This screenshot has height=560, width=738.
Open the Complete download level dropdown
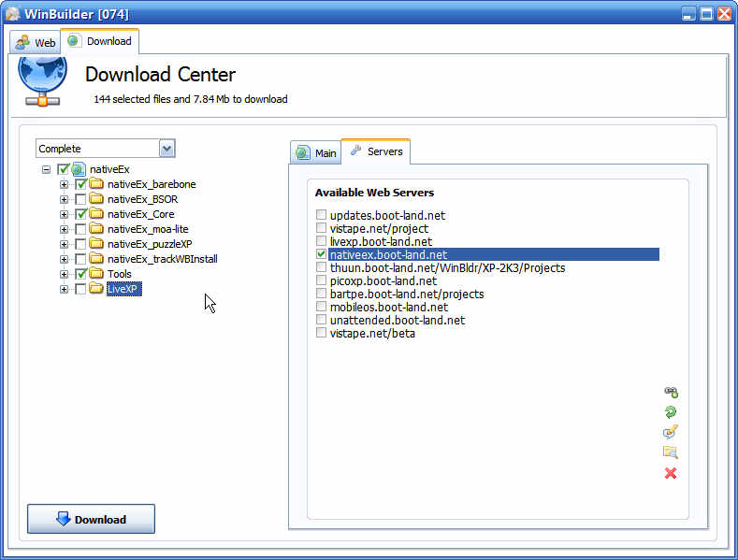(x=166, y=149)
